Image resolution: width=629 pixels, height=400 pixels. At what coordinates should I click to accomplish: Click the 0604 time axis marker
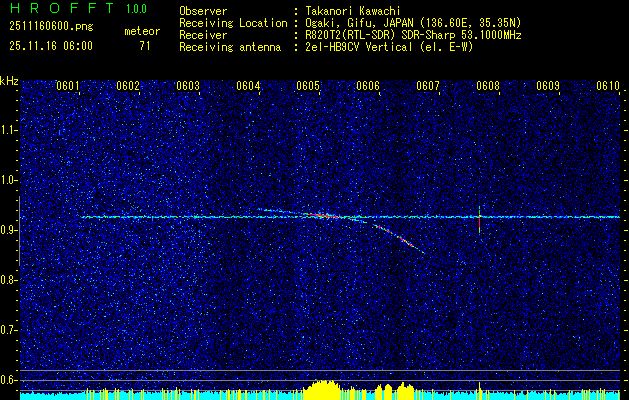[248, 86]
